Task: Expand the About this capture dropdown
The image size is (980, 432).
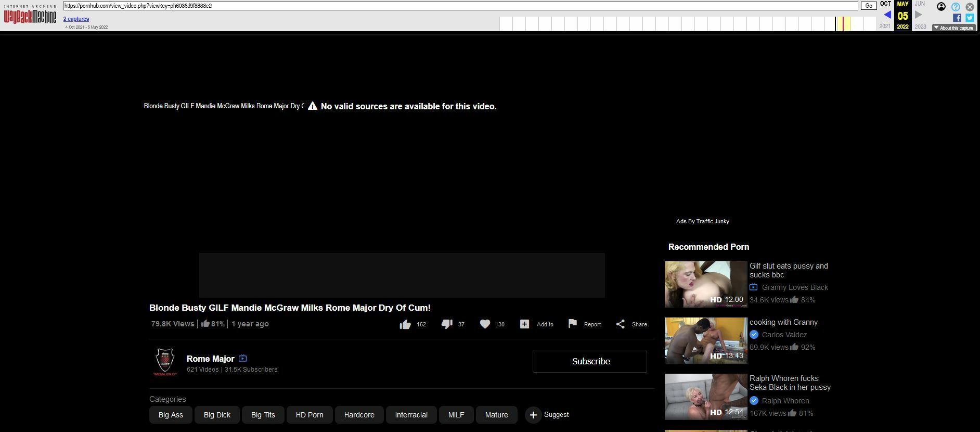Action: click(x=953, y=28)
